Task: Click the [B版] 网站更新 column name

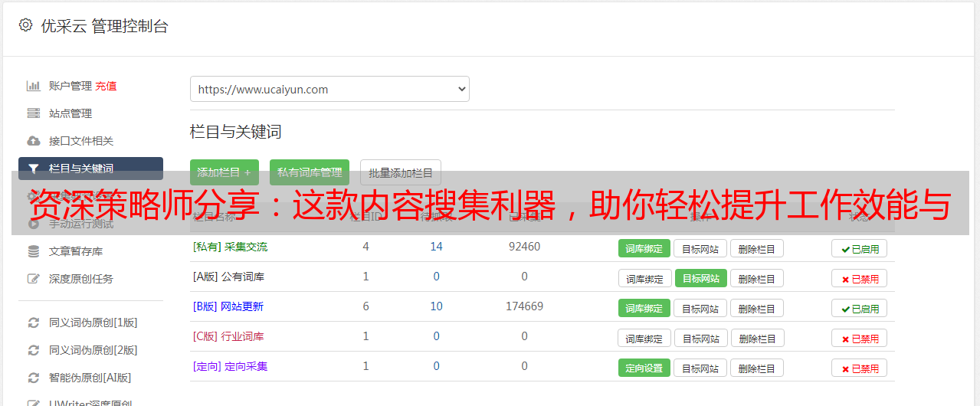Action: 228,306
